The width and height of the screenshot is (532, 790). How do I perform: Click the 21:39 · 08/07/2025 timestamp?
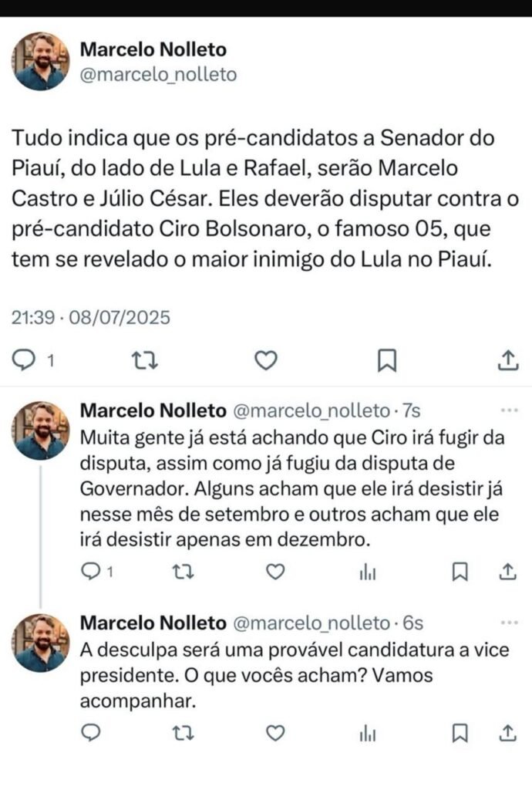tap(90, 317)
